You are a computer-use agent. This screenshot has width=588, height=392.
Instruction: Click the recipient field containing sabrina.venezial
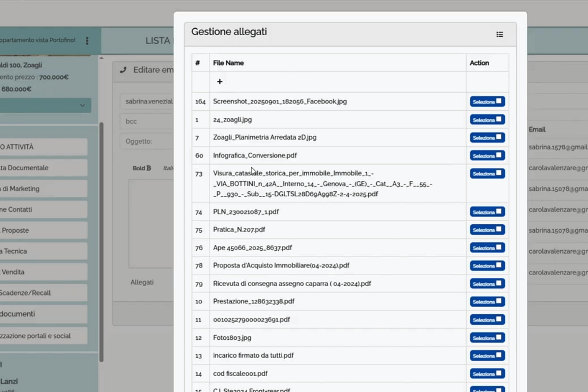[147, 101]
